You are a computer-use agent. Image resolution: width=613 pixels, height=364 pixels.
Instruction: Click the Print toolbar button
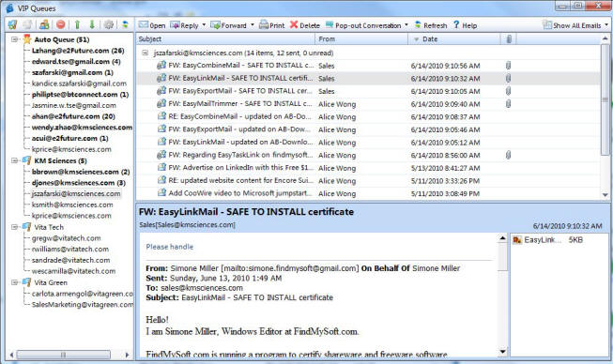click(x=272, y=25)
